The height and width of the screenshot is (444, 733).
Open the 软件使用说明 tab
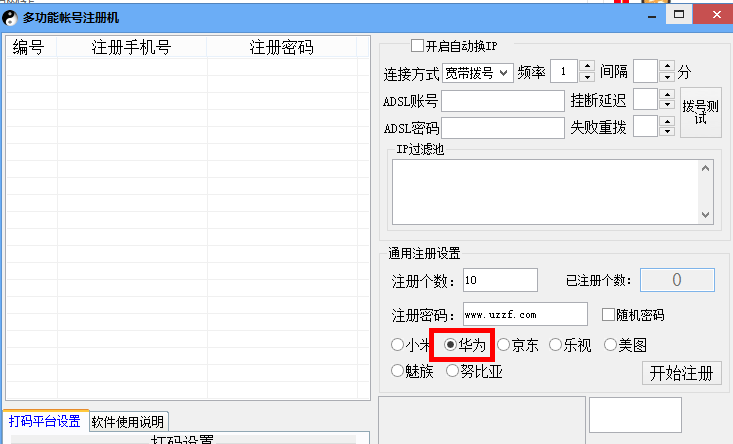click(x=128, y=422)
